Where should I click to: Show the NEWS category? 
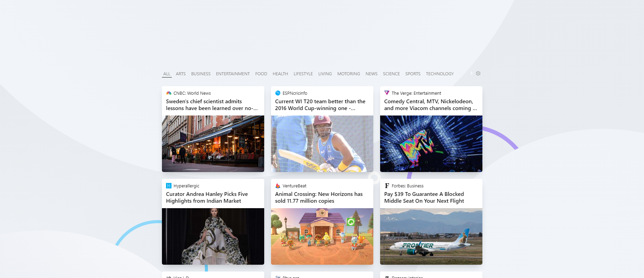[x=371, y=74]
